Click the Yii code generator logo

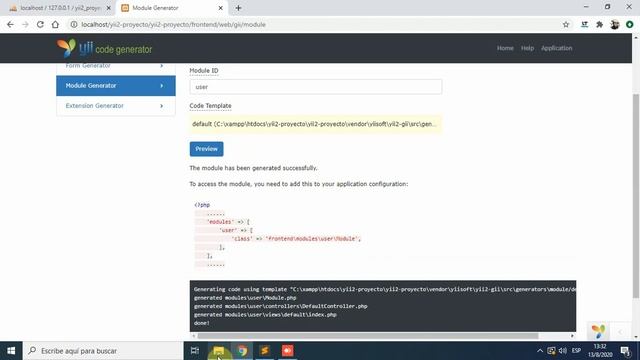(104, 48)
